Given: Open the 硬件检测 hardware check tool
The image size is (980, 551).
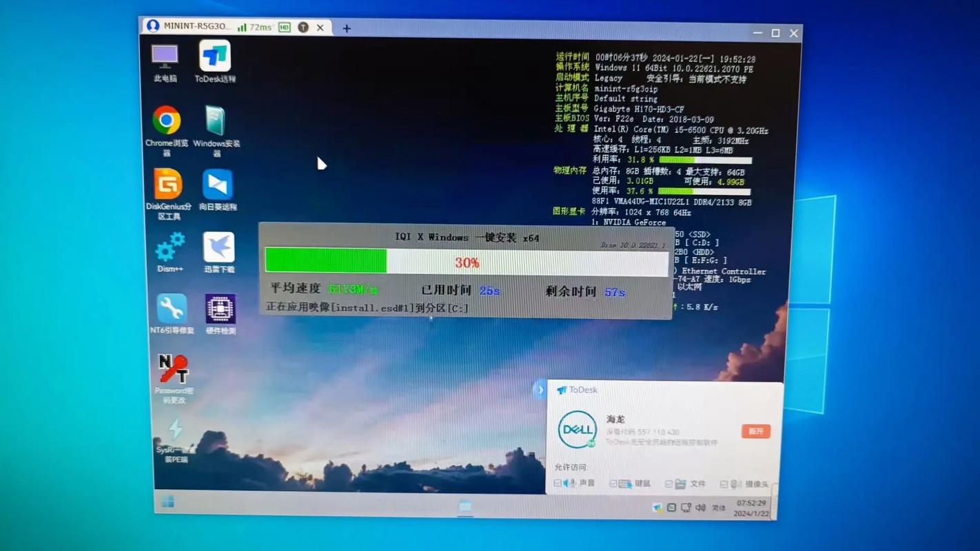Looking at the screenshot, I should [219, 310].
